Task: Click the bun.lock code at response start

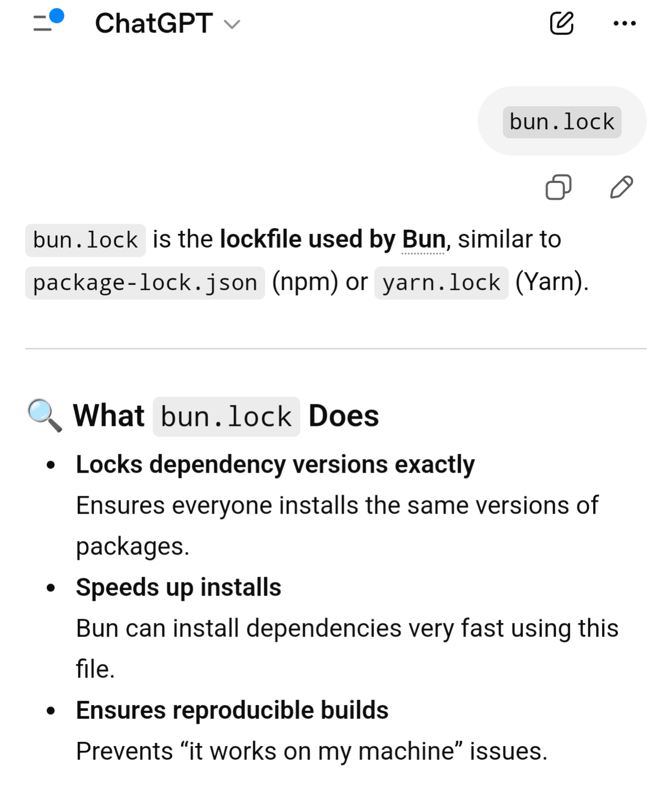Action: [85, 240]
